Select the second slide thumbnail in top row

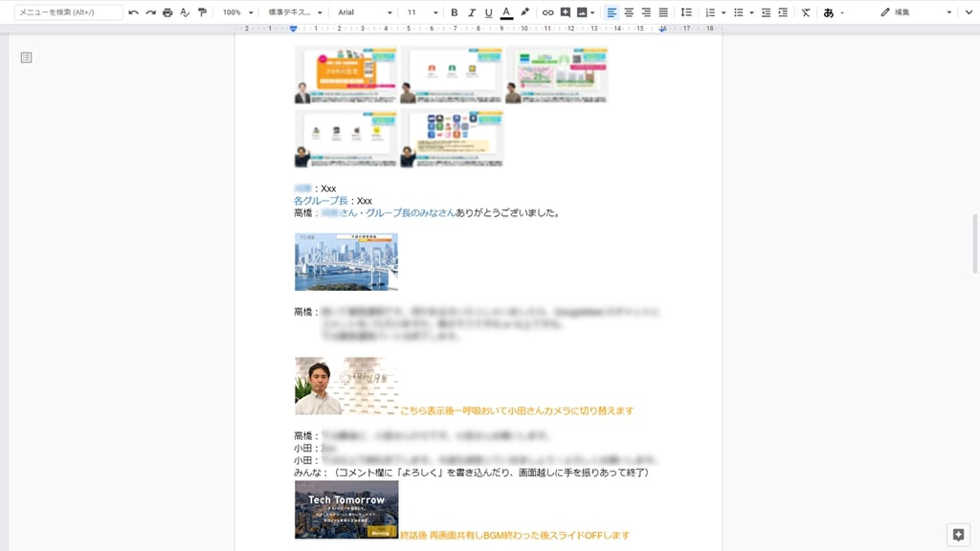[452, 76]
